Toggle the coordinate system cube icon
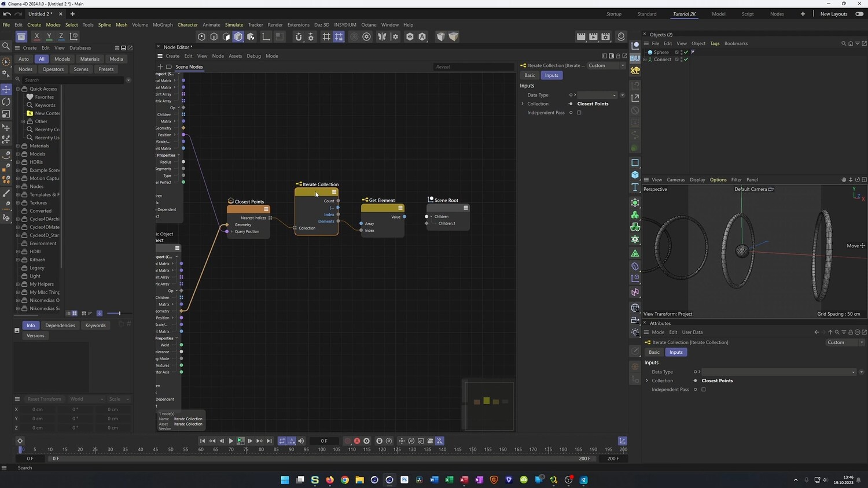Image resolution: width=868 pixels, height=488 pixels. point(73,36)
